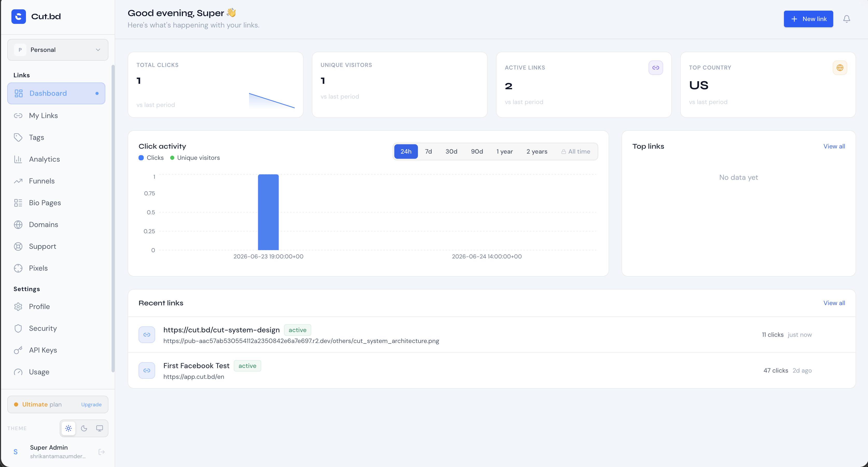The height and width of the screenshot is (467, 868).
Task: Click the sidebar vertical scrollbar
Action: tap(113, 219)
